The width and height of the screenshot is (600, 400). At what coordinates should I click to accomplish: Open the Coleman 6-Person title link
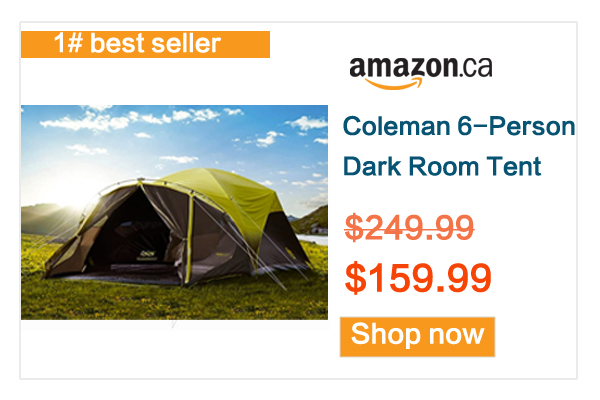click(x=459, y=126)
